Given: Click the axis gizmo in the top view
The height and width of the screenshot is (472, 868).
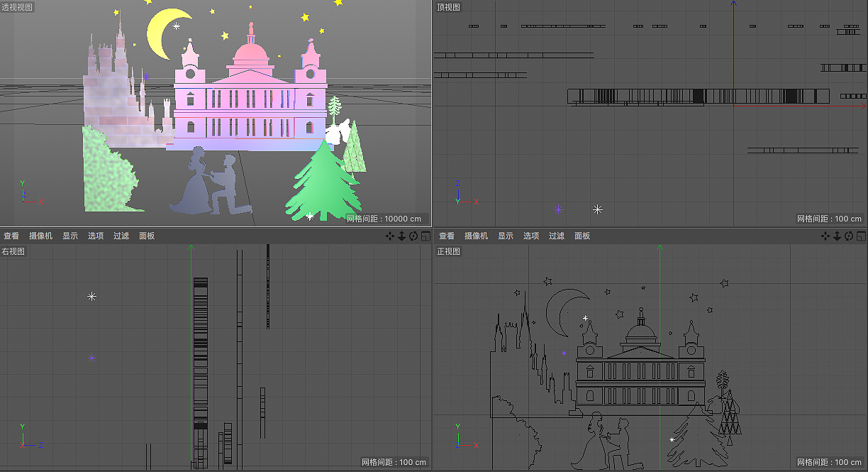Looking at the screenshot, I should [x=465, y=193].
